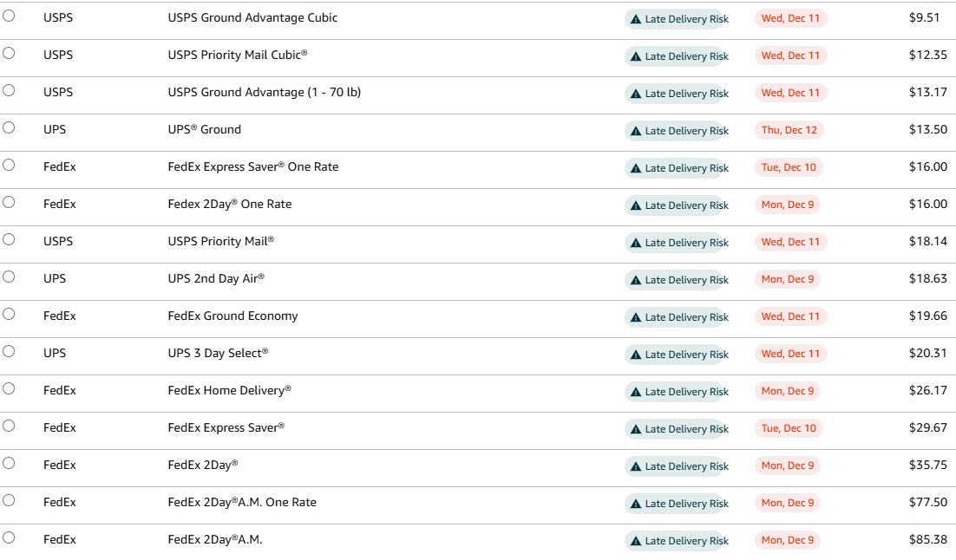The width and height of the screenshot is (956, 560).
Task: Click warning icon on USPS Priority Mail row
Action: (636, 243)
